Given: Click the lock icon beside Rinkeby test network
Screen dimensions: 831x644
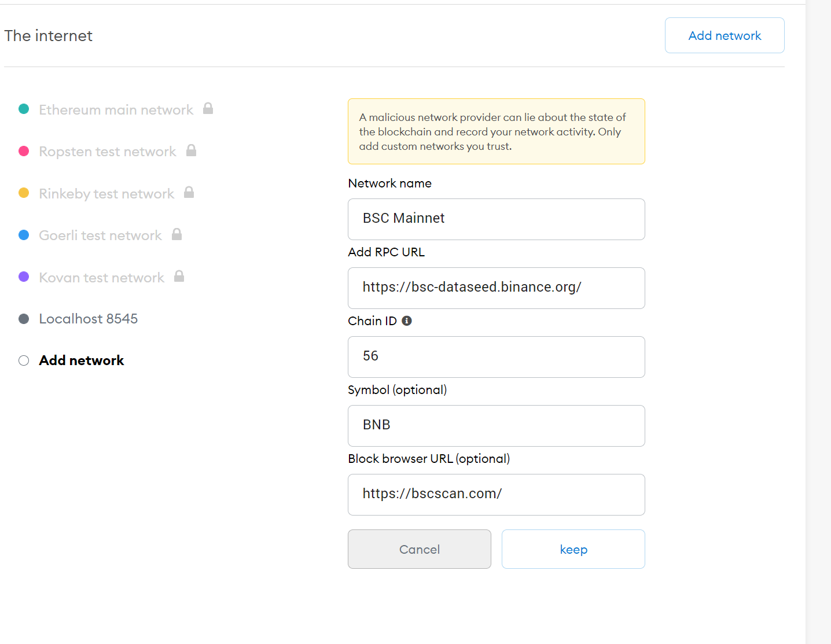Looking at the screenshot, I should pos(189,192).
